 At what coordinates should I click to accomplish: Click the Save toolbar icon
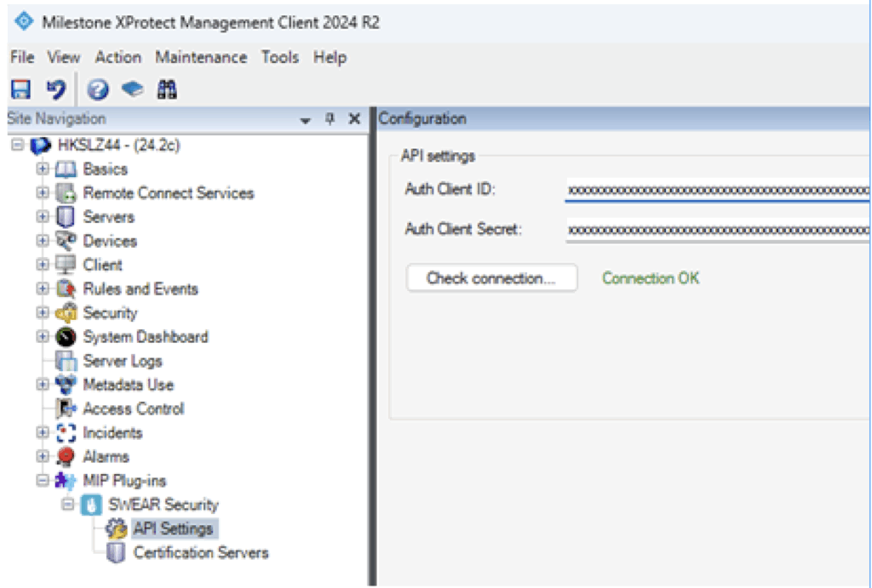pos(20,89)
